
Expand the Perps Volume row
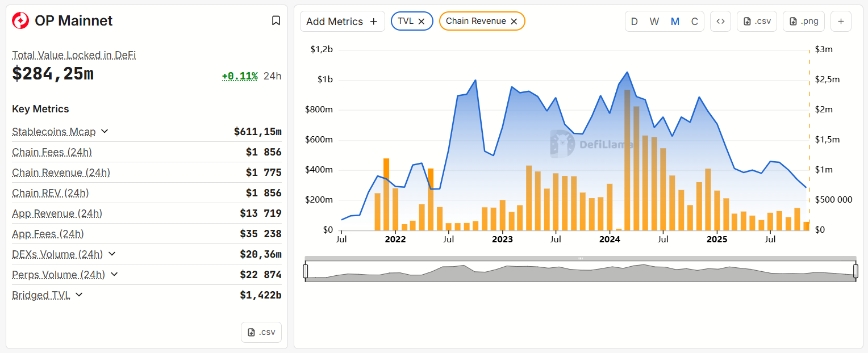click(114, 274)
